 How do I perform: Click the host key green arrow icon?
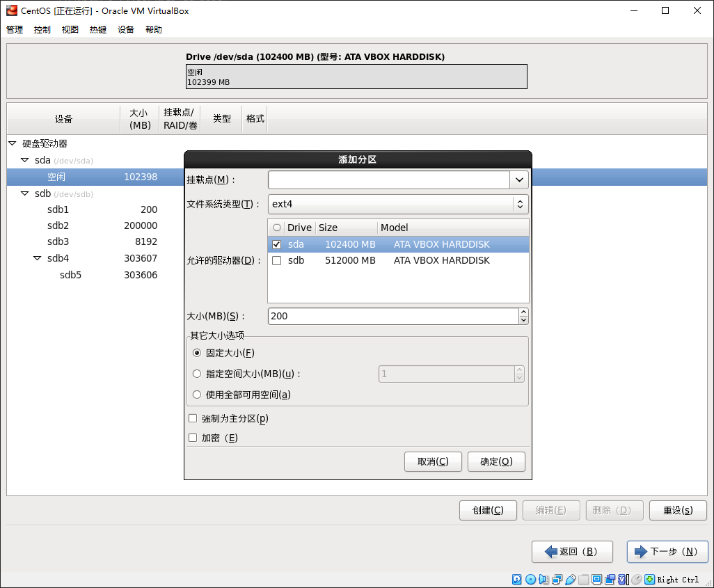(x=650, y=580)
